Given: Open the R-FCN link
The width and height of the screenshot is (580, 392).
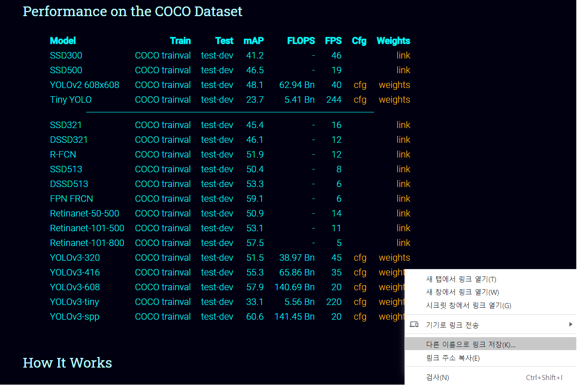Looking at the screenshot, I should [x=403, y=154].
